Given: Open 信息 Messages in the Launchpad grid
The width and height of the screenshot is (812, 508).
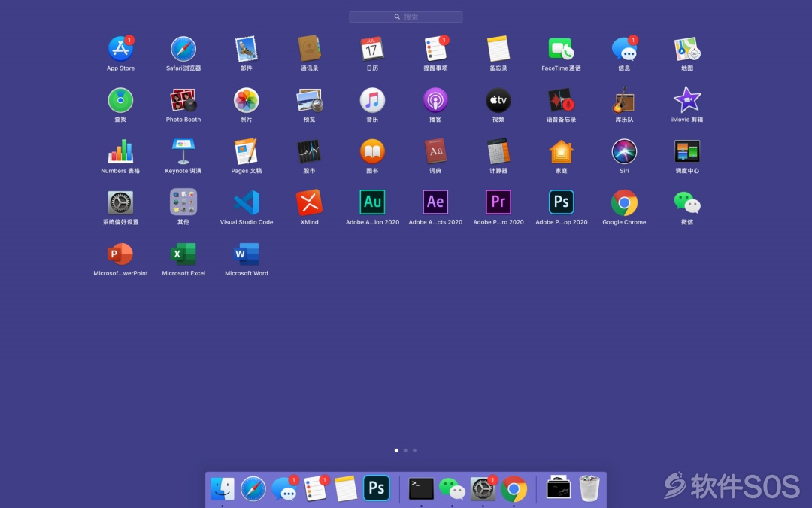Looking at the screenshot, I should coord(624,49).
